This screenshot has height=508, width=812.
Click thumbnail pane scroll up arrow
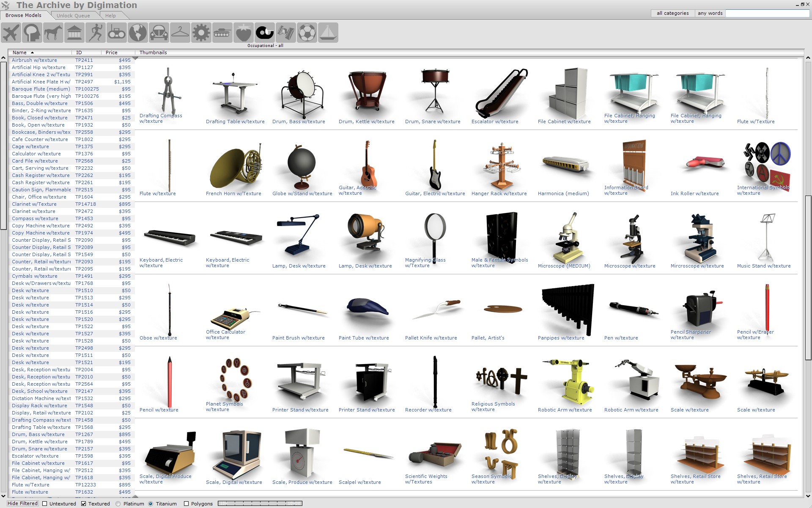(x=808, y=58)
